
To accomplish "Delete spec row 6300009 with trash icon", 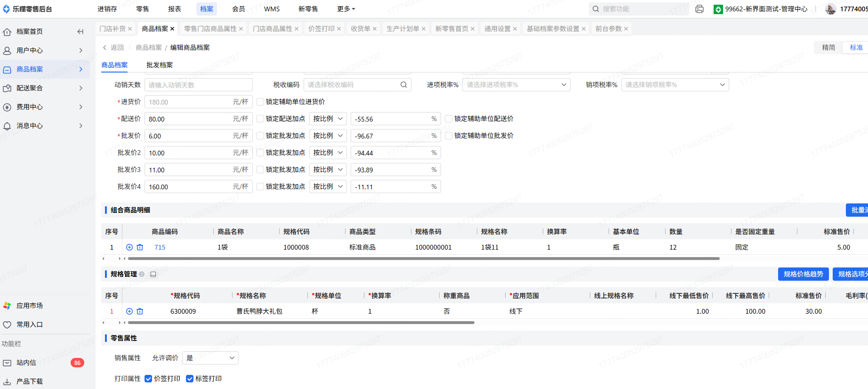I will pyautogui.click(x=140, y=311).
